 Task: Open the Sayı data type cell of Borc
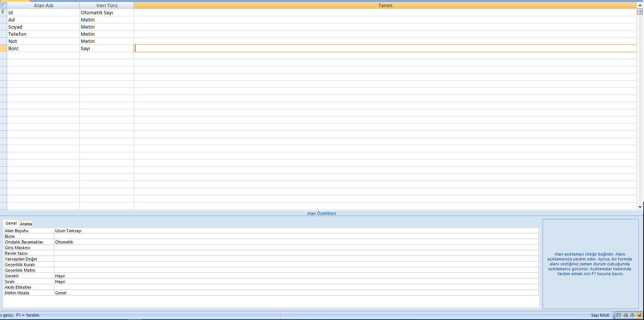106,48
